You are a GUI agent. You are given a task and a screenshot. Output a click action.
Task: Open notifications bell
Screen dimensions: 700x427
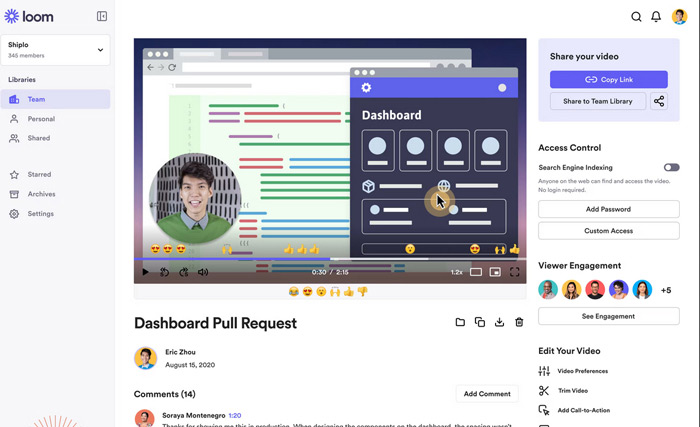coord(656,17)
